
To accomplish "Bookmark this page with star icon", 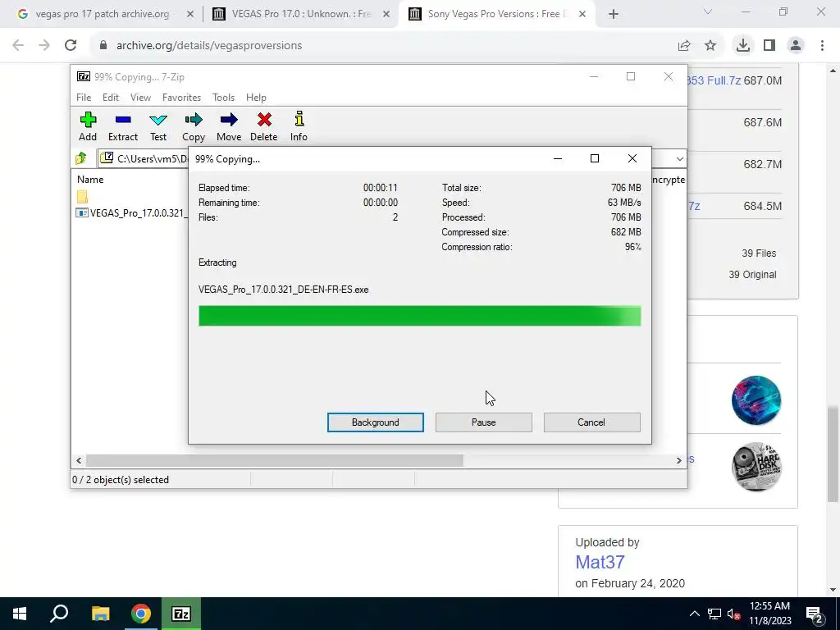I will tap(710, 46).
